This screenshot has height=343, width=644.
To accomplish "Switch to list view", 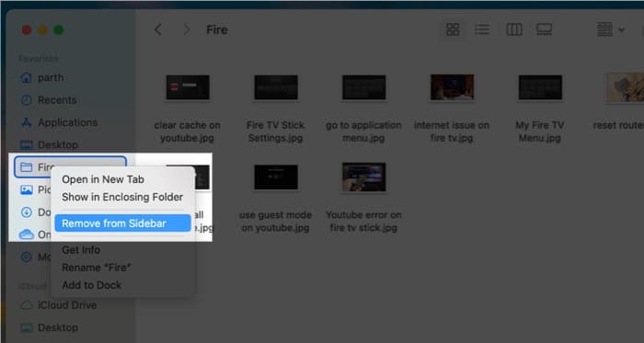I will tap(482, 29).
